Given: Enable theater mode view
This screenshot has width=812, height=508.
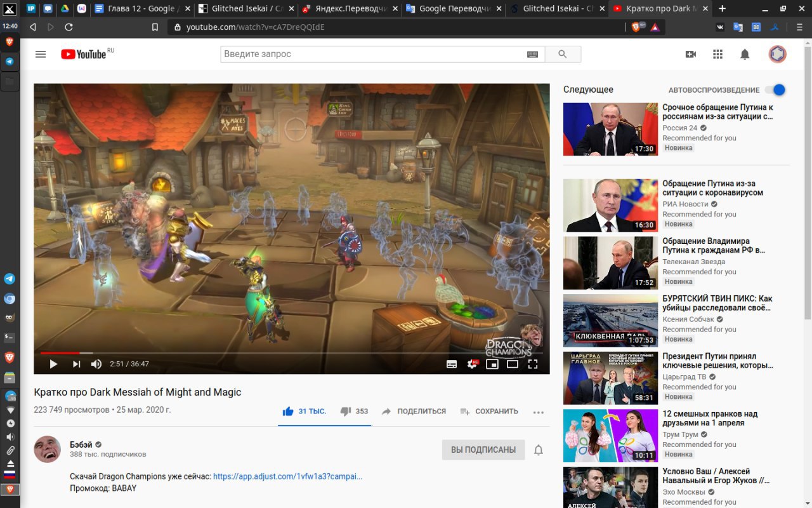Looking at the screenshot, I should click(x=513, y=364).
